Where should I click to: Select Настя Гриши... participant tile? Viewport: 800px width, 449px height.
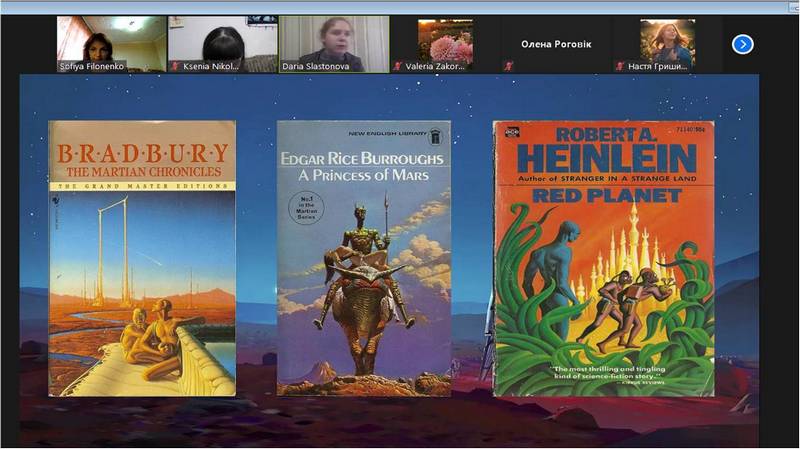click(668, 44)
